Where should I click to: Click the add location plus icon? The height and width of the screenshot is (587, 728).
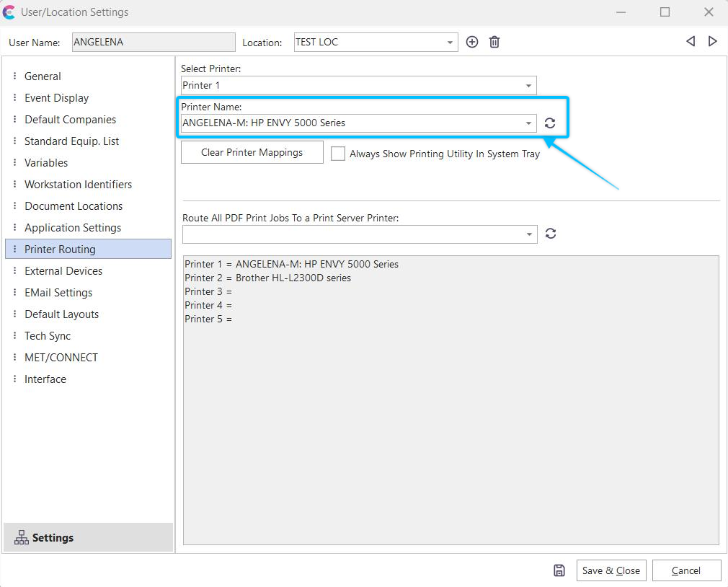tap(472, 42)
